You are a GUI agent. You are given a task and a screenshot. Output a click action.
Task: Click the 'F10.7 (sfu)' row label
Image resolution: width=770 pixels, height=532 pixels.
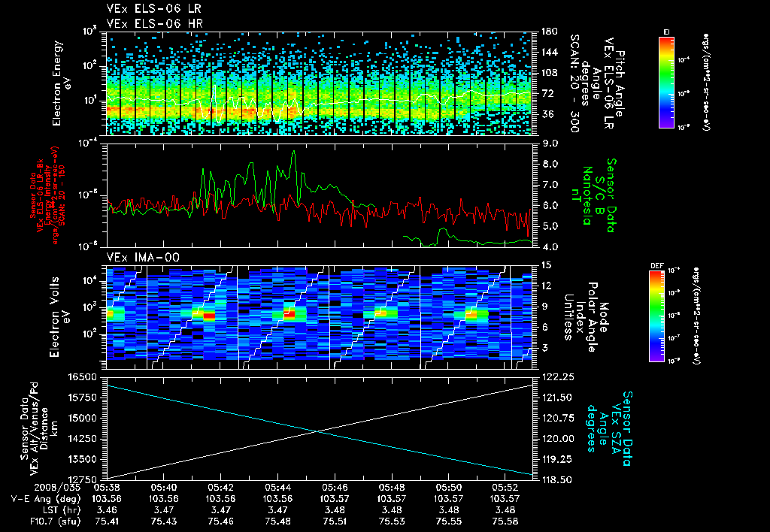point(55,521)
